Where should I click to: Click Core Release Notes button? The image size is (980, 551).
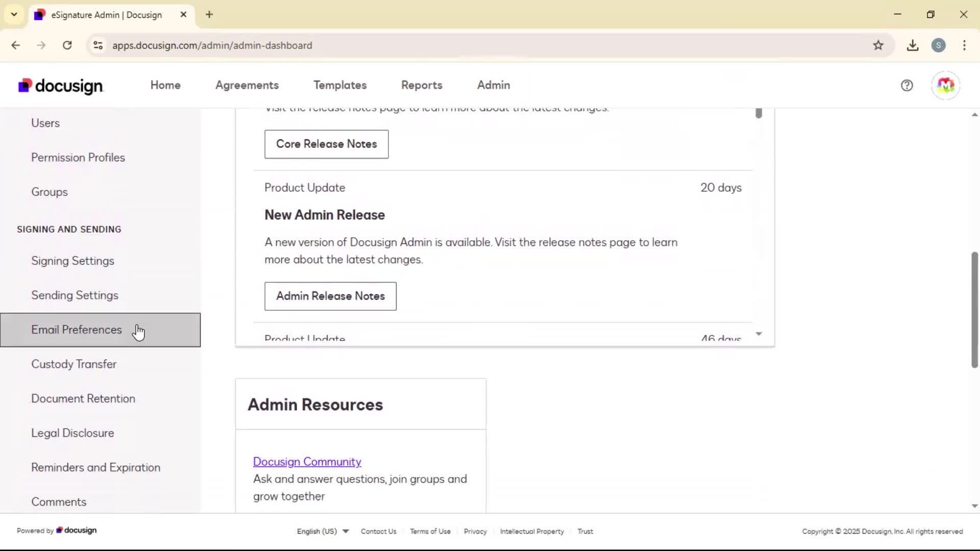coord(326,144)
